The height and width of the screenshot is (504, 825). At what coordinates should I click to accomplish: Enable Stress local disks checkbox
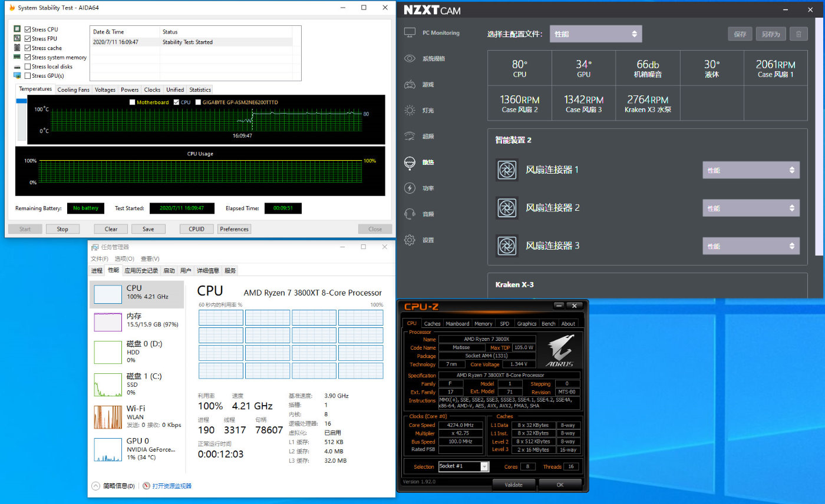coord(28,67)
